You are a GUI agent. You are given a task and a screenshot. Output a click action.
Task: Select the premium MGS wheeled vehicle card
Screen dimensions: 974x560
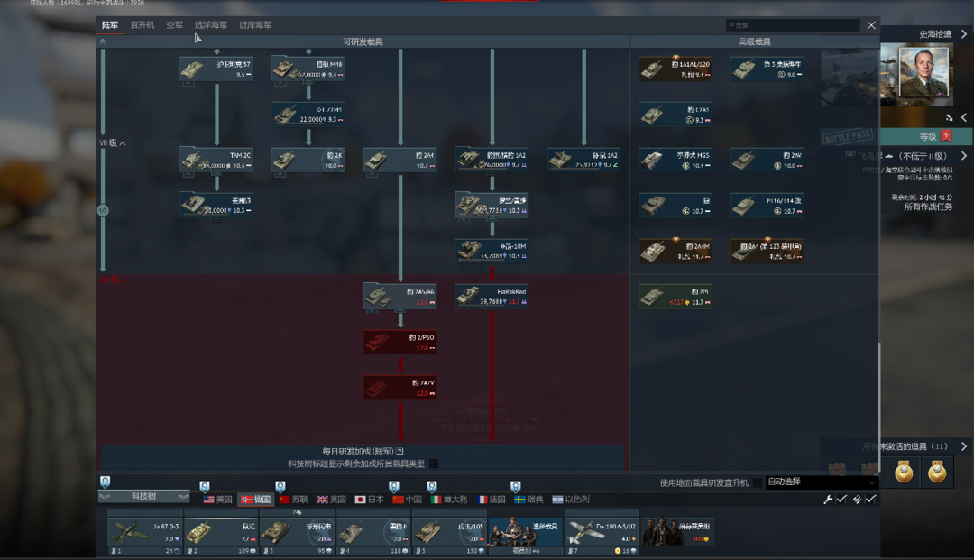(x=675, y=160)
